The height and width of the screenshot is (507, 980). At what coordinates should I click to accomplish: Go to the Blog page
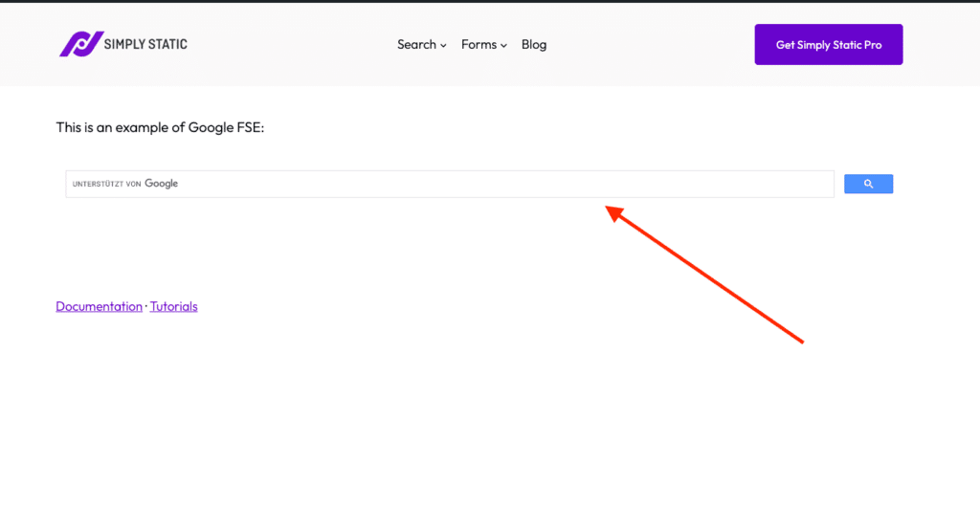534,44
